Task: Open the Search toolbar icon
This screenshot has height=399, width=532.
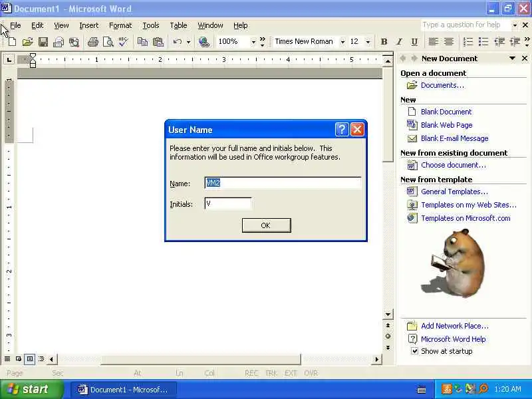Action: click(x=74, y=42)
